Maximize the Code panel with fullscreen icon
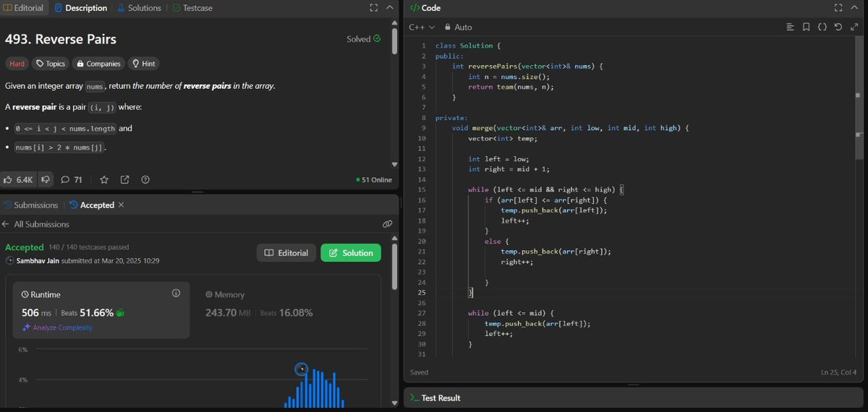The image size is (868, 412). tap(838, 8)
